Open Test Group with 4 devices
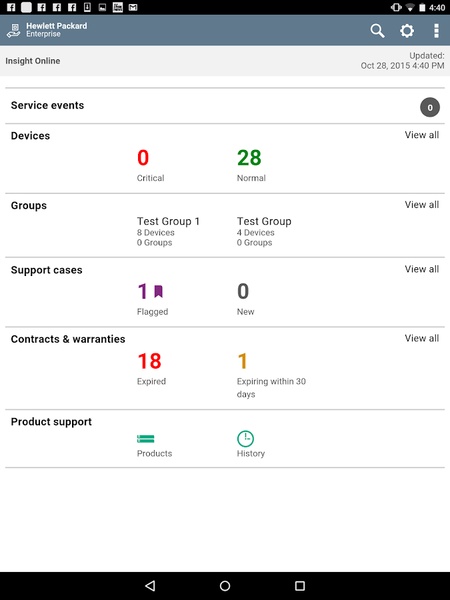 [264, 232]
